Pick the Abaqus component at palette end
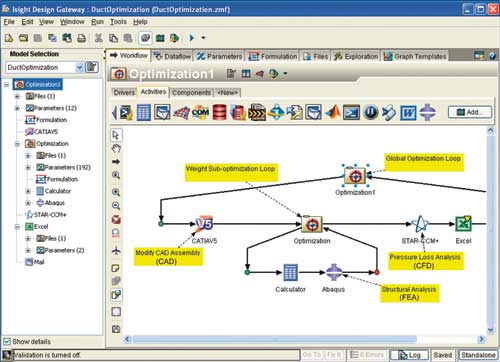This screenshot has width=500, height=362. click(428, 112)
